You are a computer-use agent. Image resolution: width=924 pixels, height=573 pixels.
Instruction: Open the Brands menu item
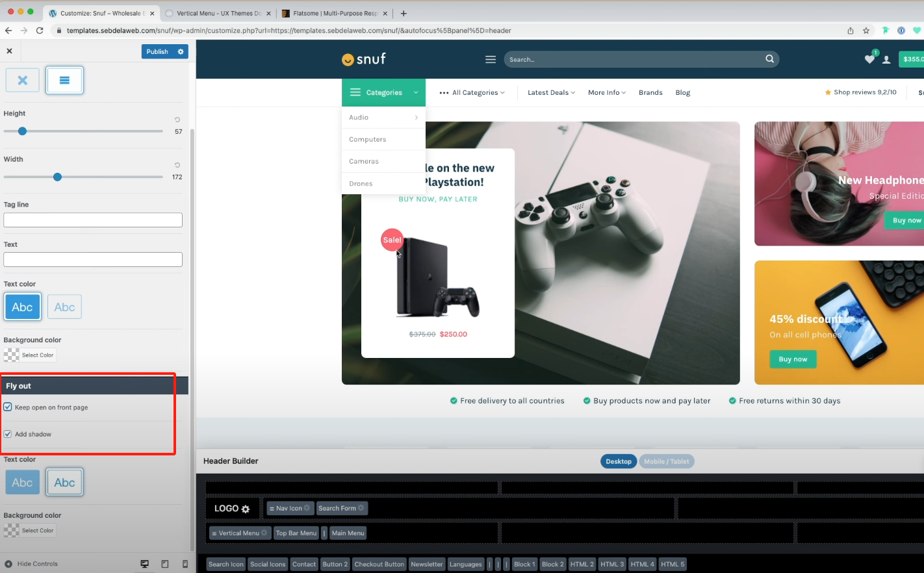click(650, 93)
